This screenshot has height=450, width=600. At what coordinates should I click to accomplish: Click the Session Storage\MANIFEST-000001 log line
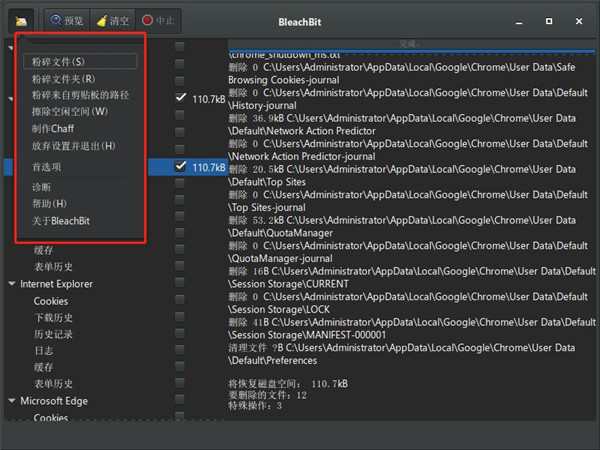click(x=307, y=335)
